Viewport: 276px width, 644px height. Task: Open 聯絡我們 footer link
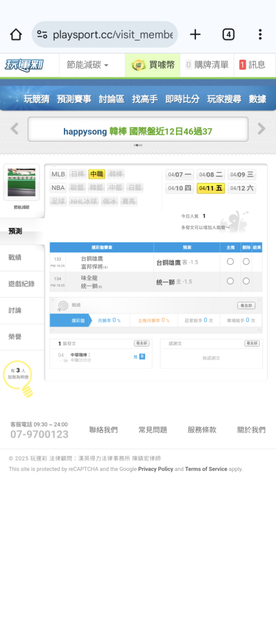(103, 430)
